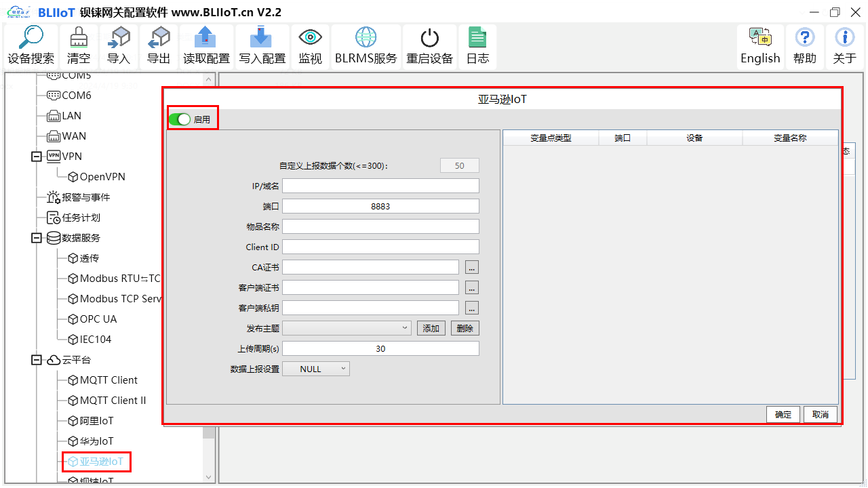
Task: Browse for the 客户端私钥 file
Action: 472,308
